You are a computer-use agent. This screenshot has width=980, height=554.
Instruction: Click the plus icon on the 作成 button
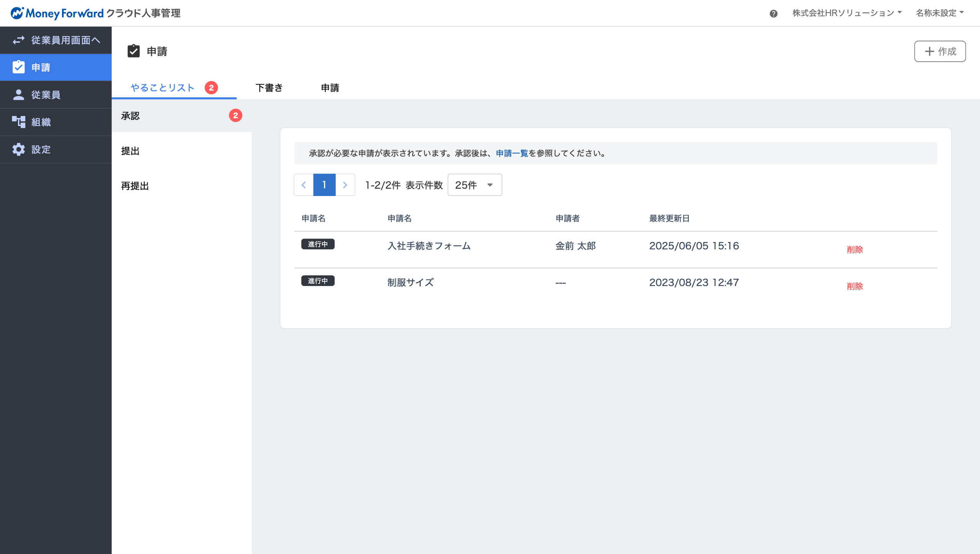pyautogui.click(x=929, y=51)
